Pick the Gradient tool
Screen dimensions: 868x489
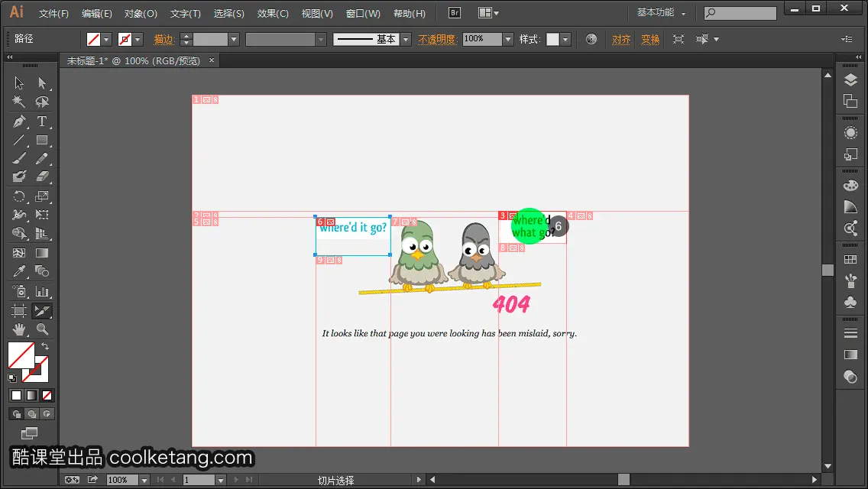click(42, 253)
